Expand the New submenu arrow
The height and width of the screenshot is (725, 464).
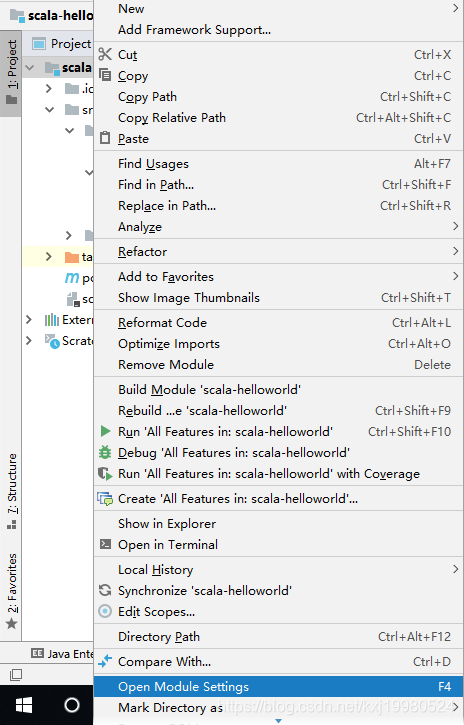[x=456, y=8]
